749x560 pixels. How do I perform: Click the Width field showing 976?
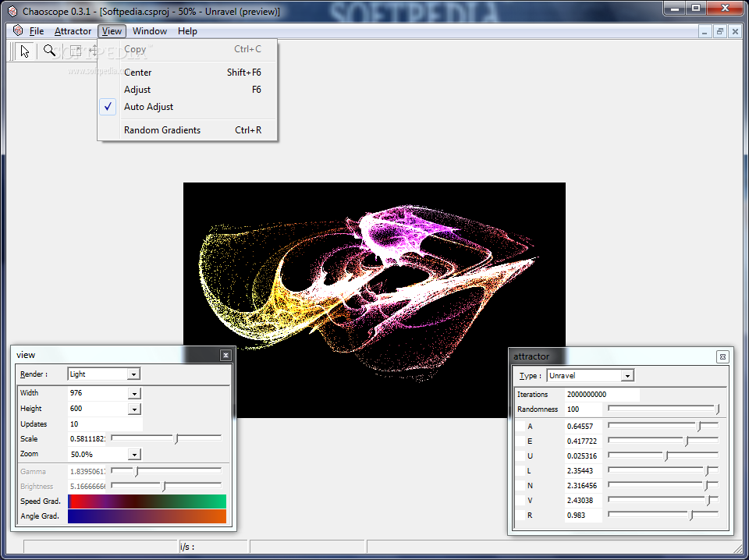coord(98,393)
